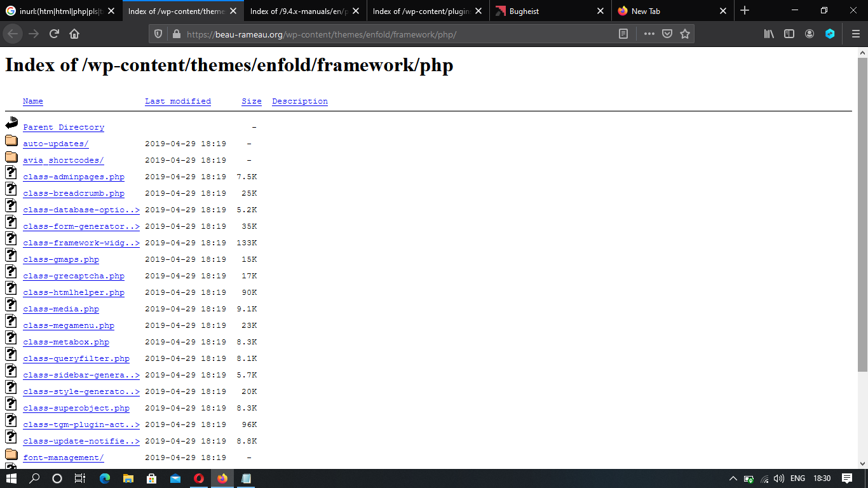
Task: Click scrollbar down arrow
Action: point(862,464)
